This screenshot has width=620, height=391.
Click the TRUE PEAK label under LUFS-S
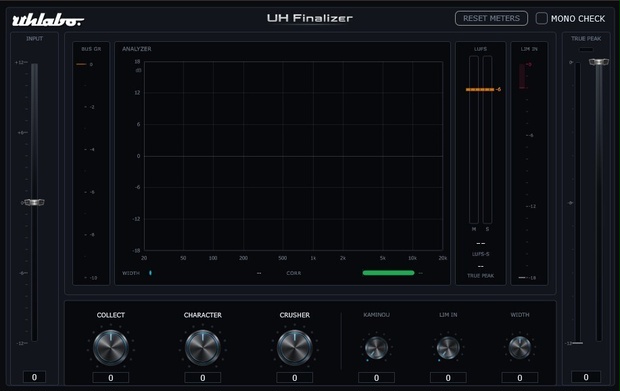click(480, 276)
